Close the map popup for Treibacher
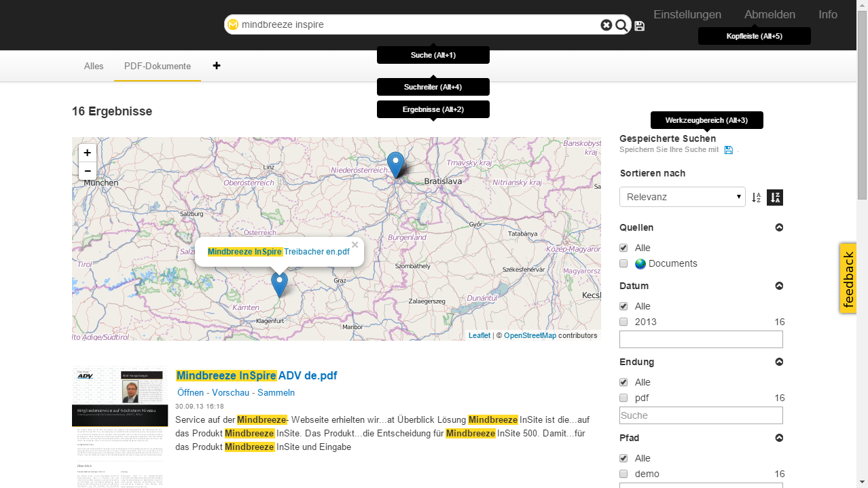Image resolution: width=868 pixels, height=488 pixels. [x=355, y=245]
